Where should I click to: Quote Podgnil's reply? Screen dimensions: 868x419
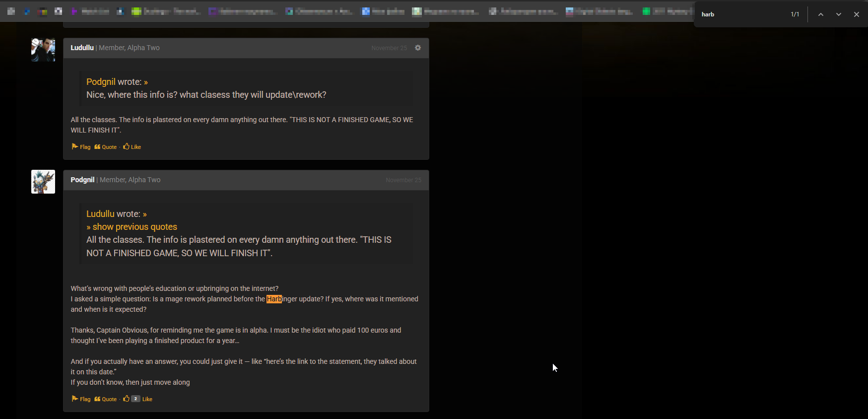pyautogui.click(x=106, y=399)
